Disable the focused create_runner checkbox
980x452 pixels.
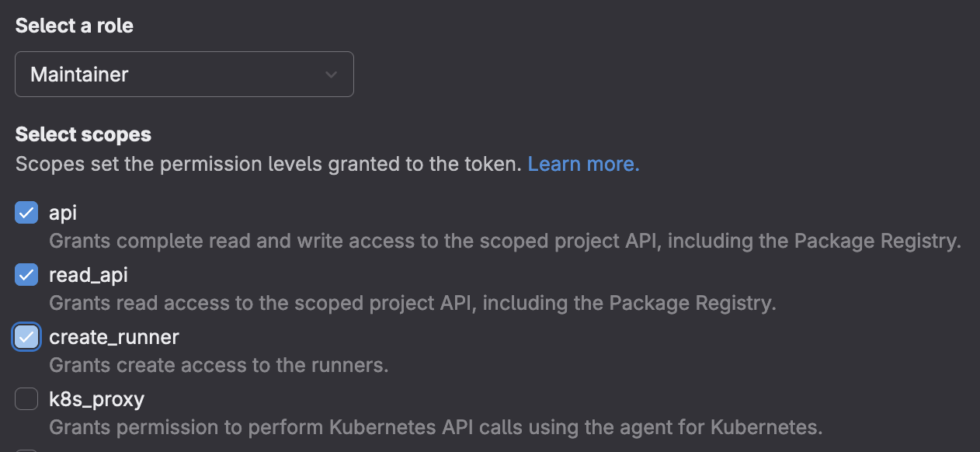(26, 337)
